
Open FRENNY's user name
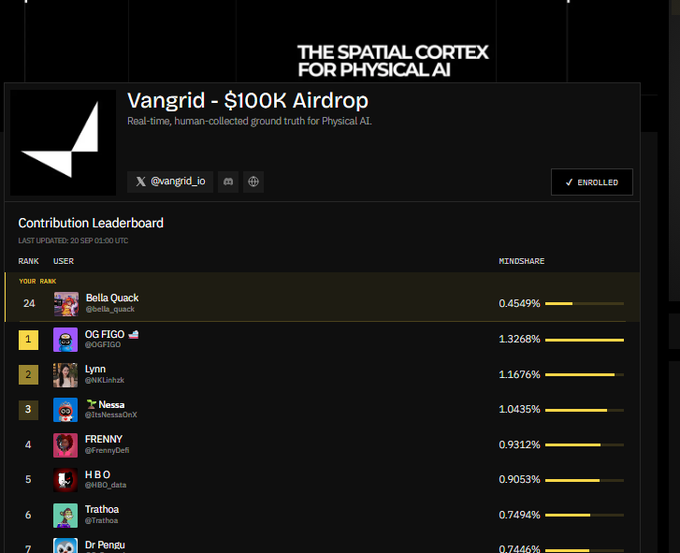(x=104, y=439)
